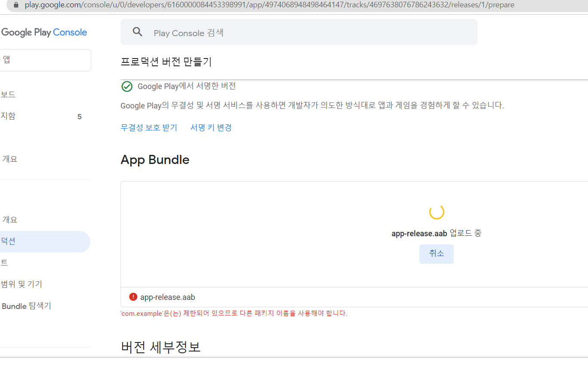Viewport: 588px width, 367px height.
Task: Open 서명 키 변경 link
Action: [x=211, y=127]
